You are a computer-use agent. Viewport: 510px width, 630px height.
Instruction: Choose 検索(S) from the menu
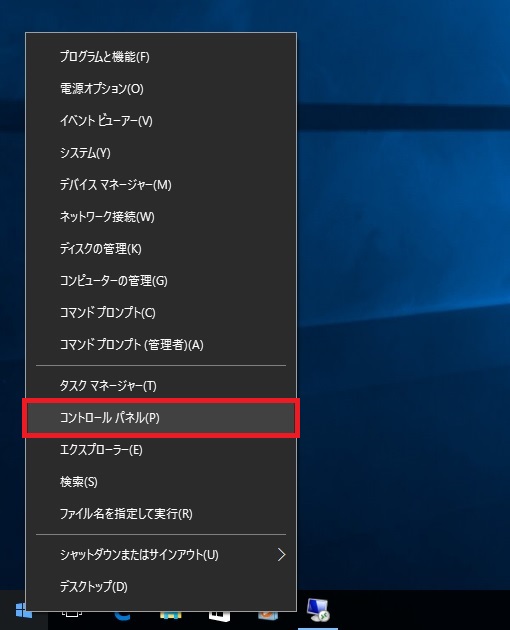161,482
